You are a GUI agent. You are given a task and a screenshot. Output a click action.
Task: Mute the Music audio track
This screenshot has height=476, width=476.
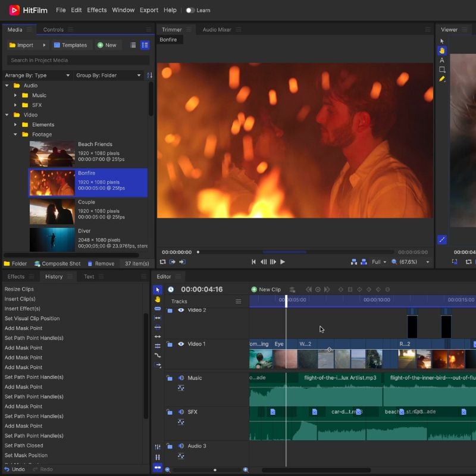pos(181,378)
